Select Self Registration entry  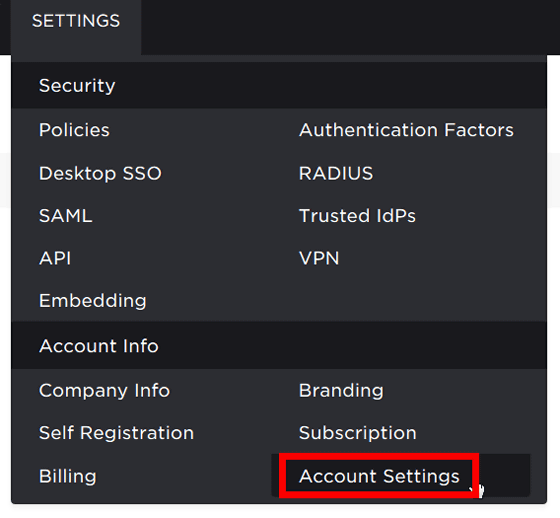click(116, 433)
